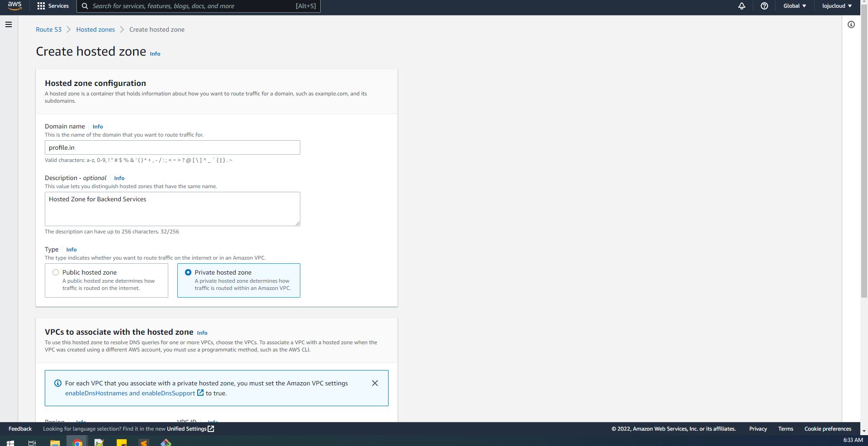The image size is (868, 446).
Task: Open the Terms footer link
Action: tap(786, 429)
